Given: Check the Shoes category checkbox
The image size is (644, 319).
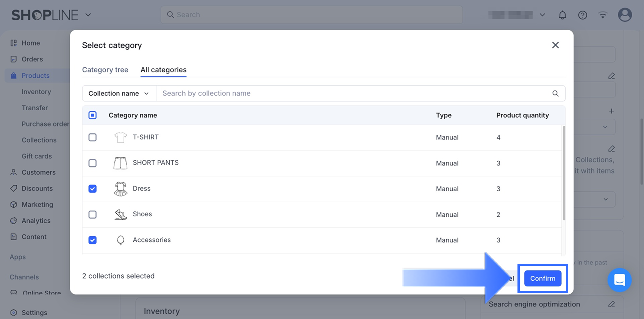Looking at the screenshot, I should [92, 214].
